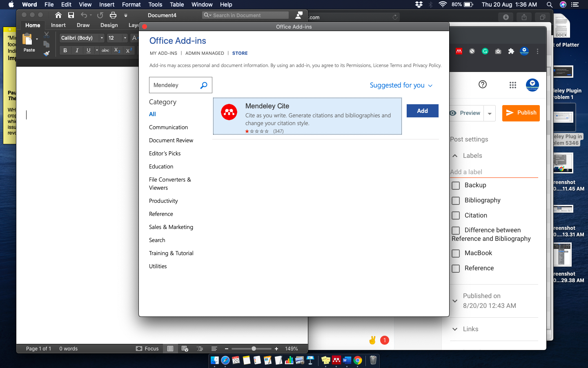Image resolution: width=588 pixels, height=368 pixels.
Task: Open Mendeley Desktop from the Dock
Action: click(336, 360)
